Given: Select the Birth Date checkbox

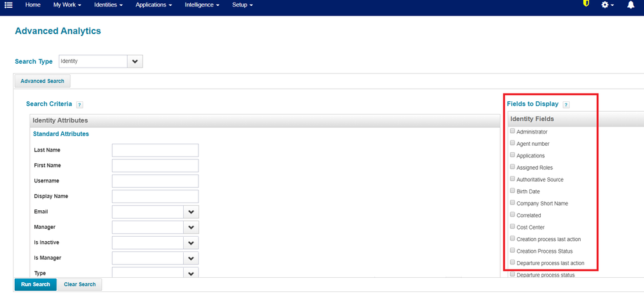Looking at the screenshot, I should [x=512, y=191].
